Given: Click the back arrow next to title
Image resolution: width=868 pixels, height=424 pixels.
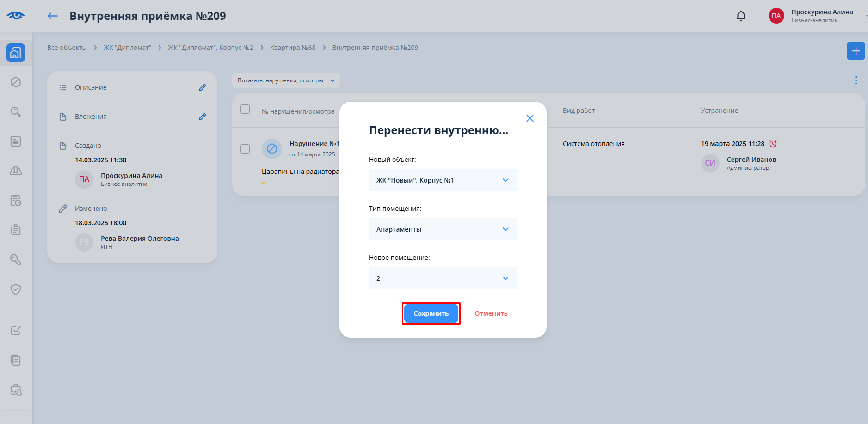Looking at the screenshot, I should click(x=53, y=16).
